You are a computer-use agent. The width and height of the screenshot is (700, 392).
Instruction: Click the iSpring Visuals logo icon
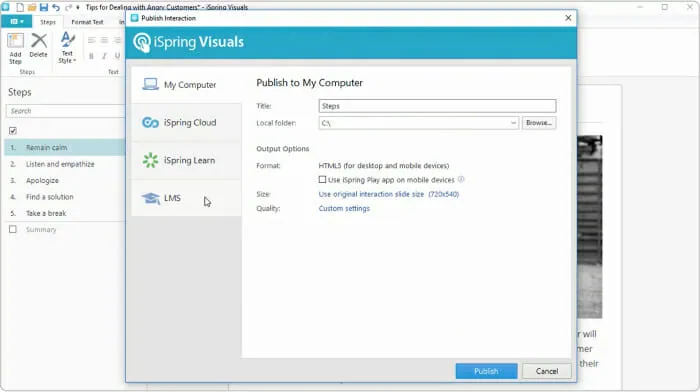(x=142, y=42)
